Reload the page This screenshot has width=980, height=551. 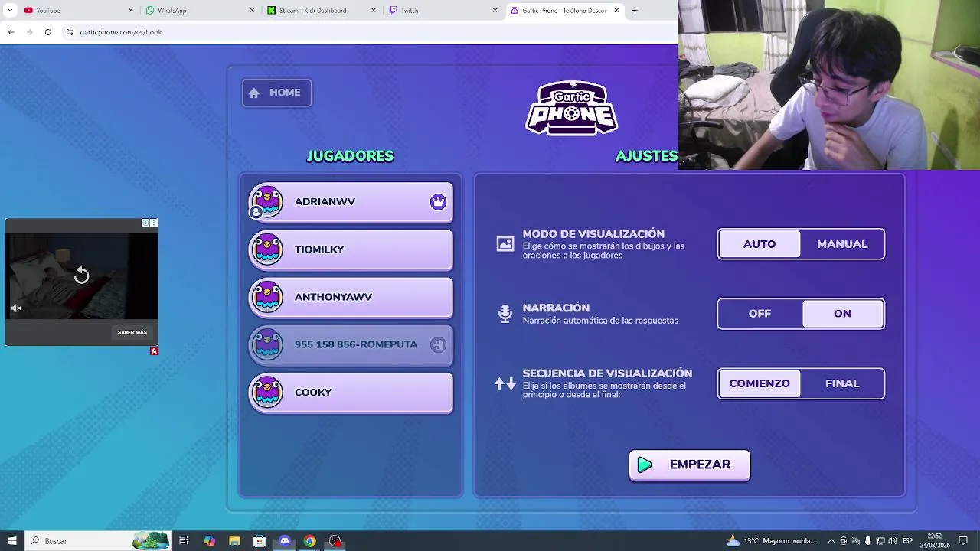(47, 32)
